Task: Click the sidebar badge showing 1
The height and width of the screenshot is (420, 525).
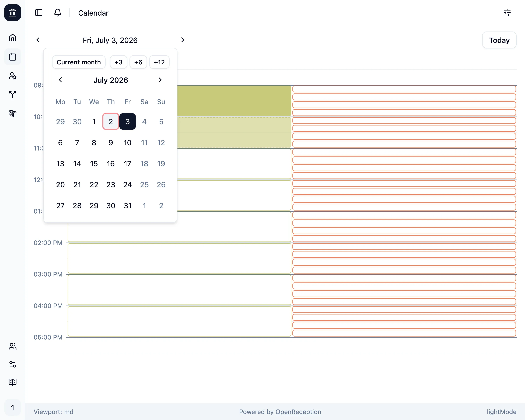Action: coord(13,408)
